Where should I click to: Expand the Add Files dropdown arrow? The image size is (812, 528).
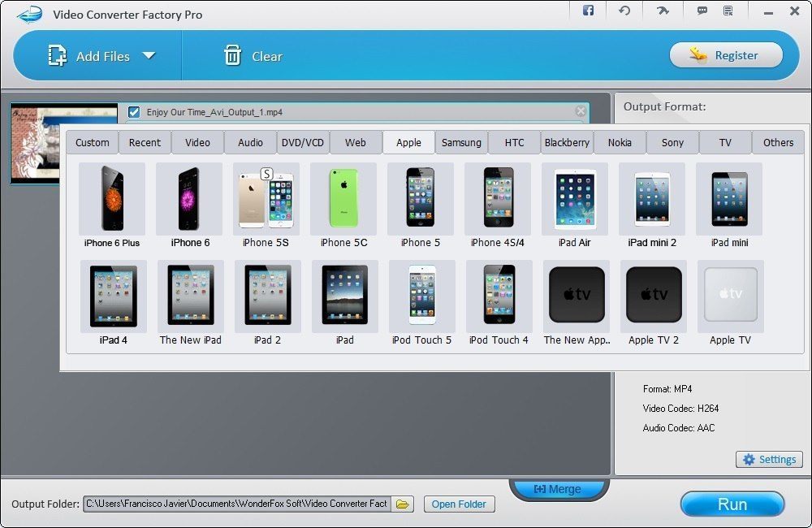click(150, 55)
